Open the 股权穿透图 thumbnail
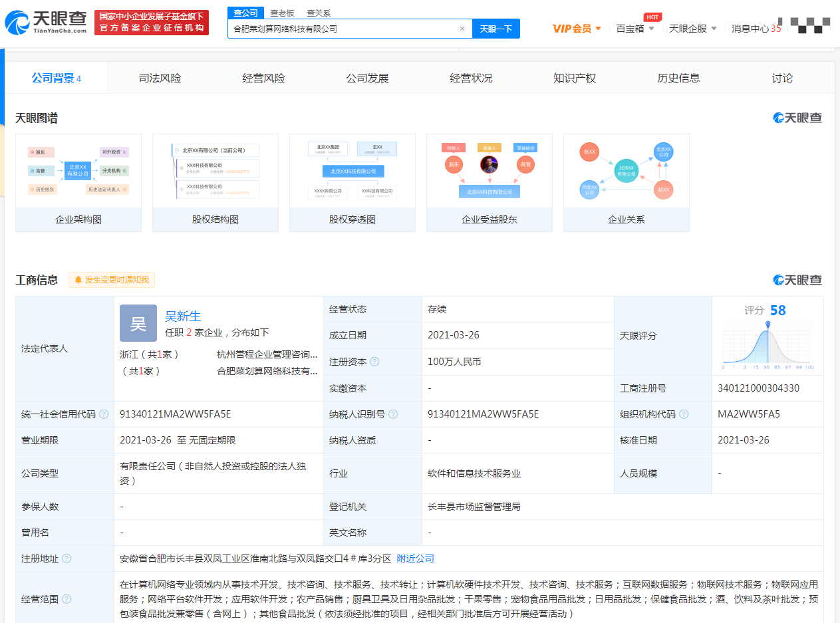This screenshot has height=623, width=840. coord(352,183)
